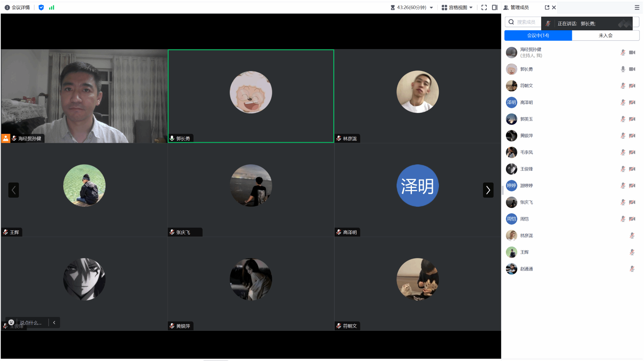Open the hamburger menu at top right
This screenshot has height=361, width=644.
pos(637,8)
